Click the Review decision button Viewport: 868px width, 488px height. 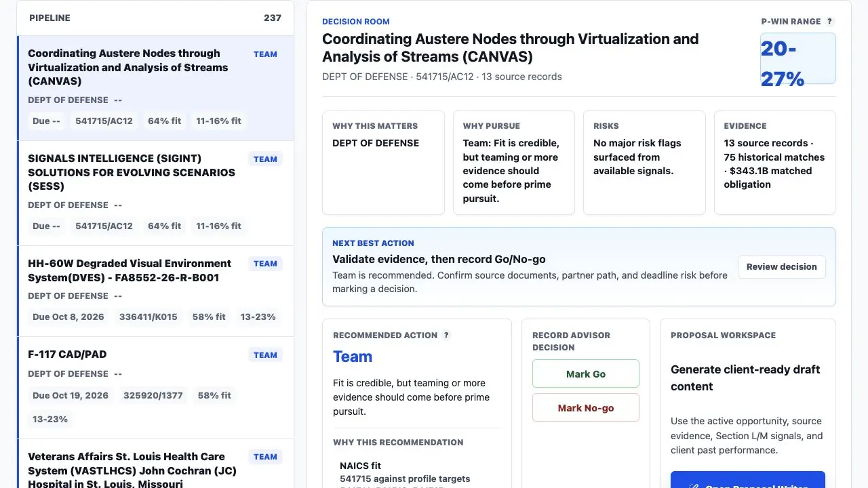coord(781,267)
